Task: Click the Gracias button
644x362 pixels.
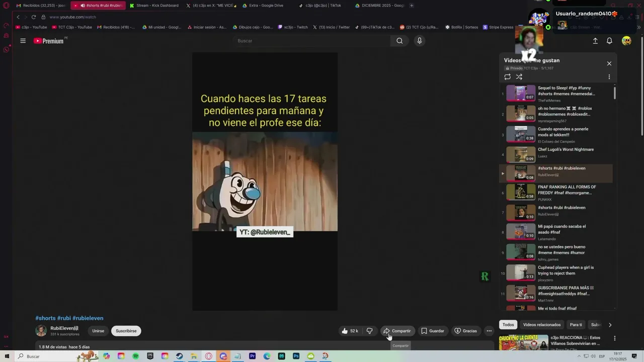Action: tap(465, 331)
